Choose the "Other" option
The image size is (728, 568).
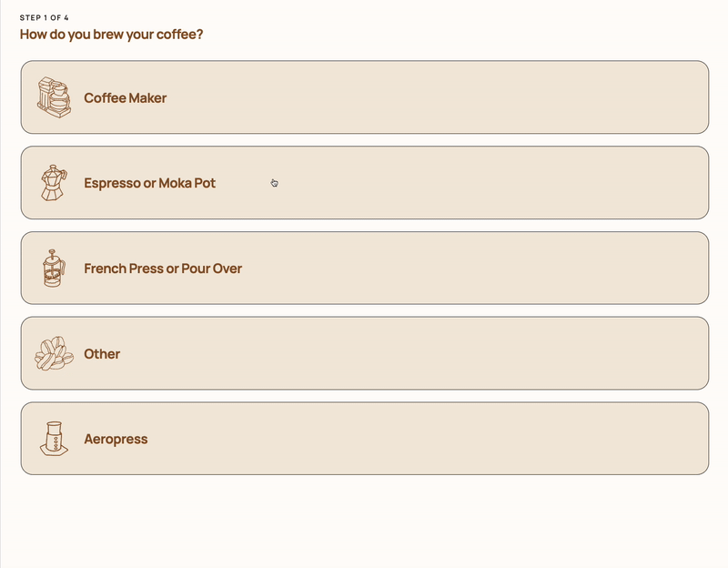point(364,353)
